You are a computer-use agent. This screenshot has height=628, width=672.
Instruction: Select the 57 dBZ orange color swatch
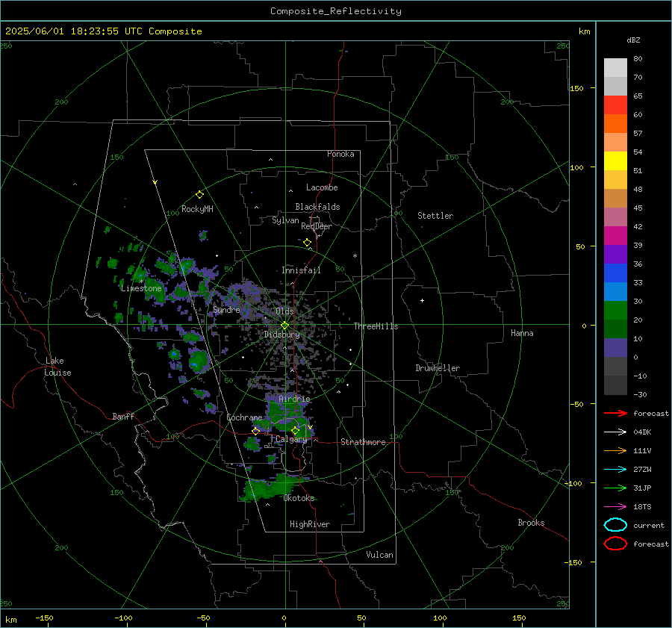click(615, 124)
